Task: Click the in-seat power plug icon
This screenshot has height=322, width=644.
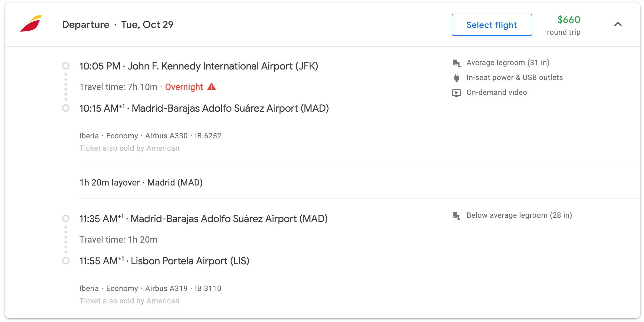Action: pyautogui.click(x=456, y=78)
